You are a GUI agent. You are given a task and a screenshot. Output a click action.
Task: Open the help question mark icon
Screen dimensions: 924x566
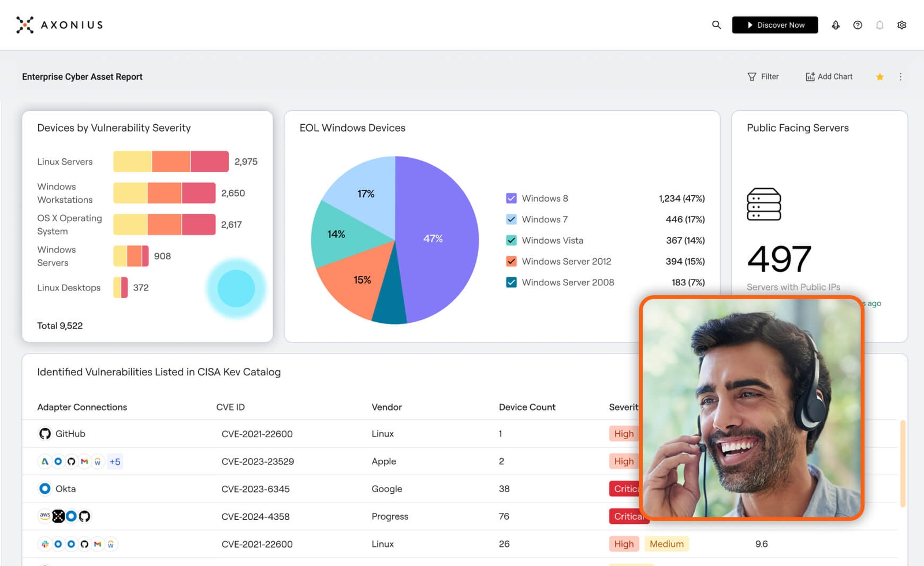858,25
